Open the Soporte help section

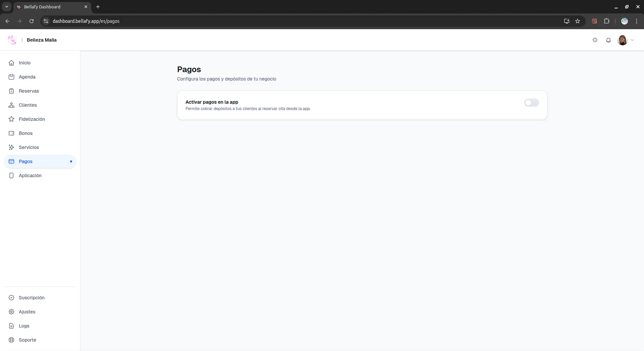pos(28,340)
